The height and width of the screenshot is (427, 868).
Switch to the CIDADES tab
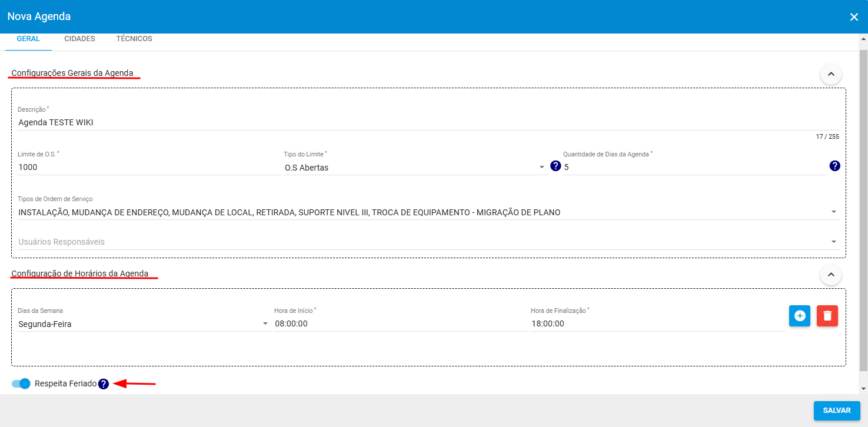tap(79, 39)
